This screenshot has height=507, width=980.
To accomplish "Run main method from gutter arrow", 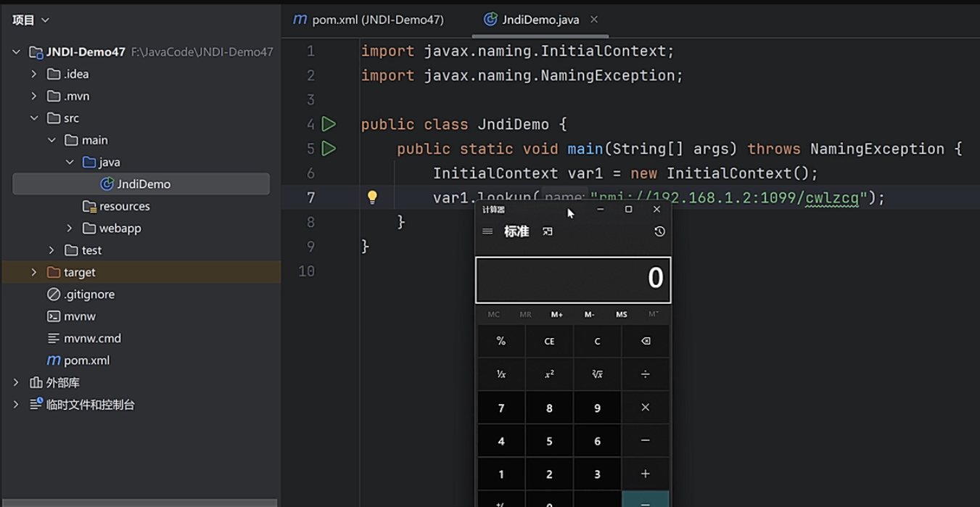I will pos(329,149).
